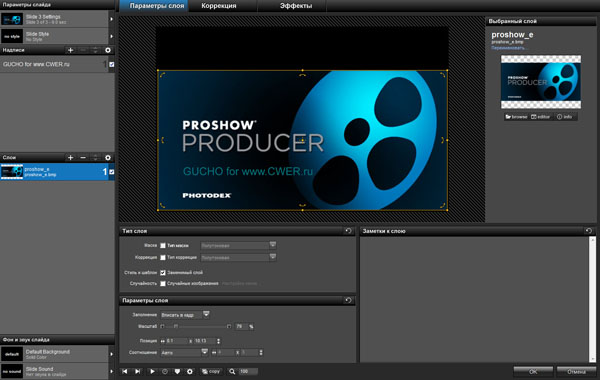Cancel with the Отмена button
Image resolution: width=600 pixels, height=380 pixels.
click(x=576, y=371)
